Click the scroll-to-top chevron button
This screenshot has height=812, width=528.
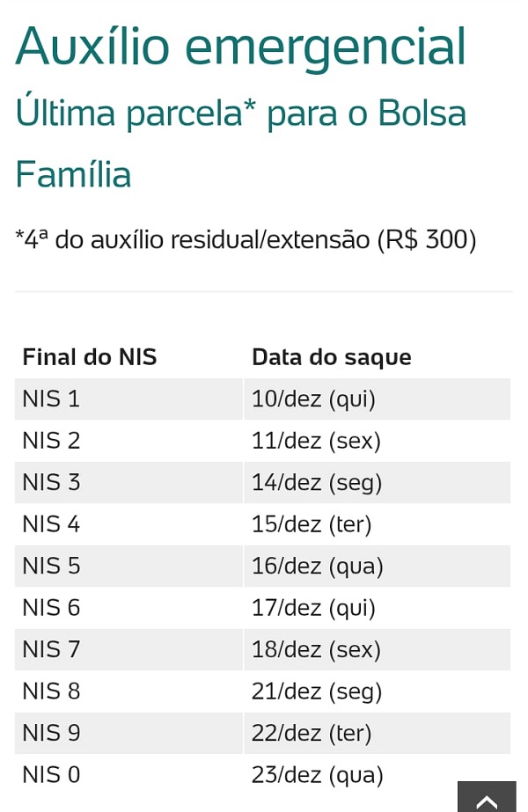click(487, 796)
